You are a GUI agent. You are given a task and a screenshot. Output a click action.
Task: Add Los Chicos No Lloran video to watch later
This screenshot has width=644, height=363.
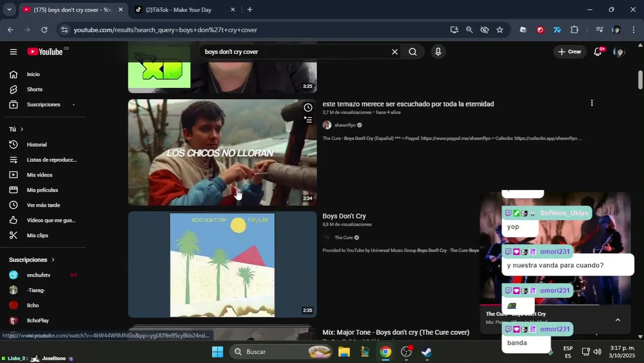point(308,107)
